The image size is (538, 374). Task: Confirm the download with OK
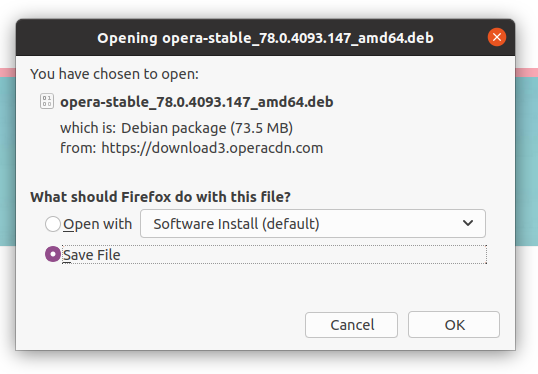(x=454, y=325)
